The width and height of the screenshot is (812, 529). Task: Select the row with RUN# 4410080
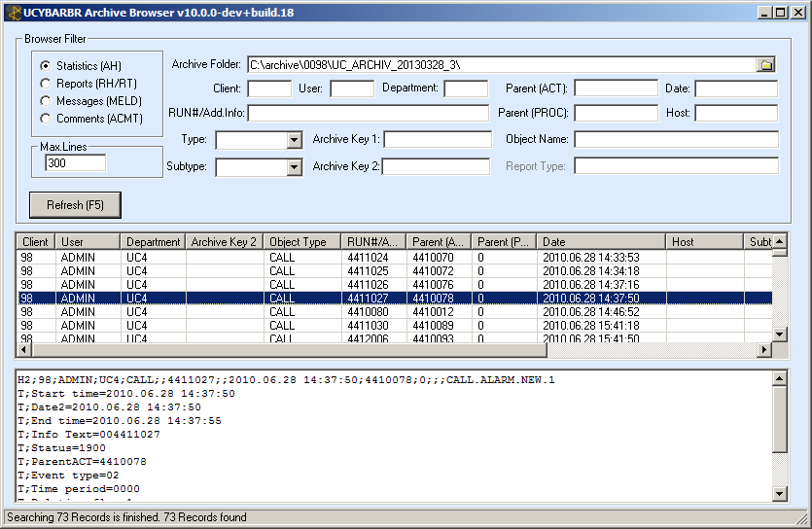[x=395, y=311]
